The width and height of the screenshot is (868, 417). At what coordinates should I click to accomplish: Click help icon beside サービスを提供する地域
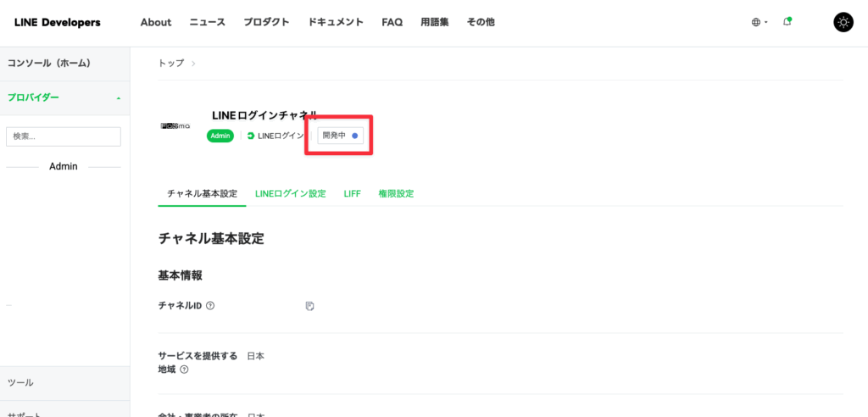(x=184, y=370)
